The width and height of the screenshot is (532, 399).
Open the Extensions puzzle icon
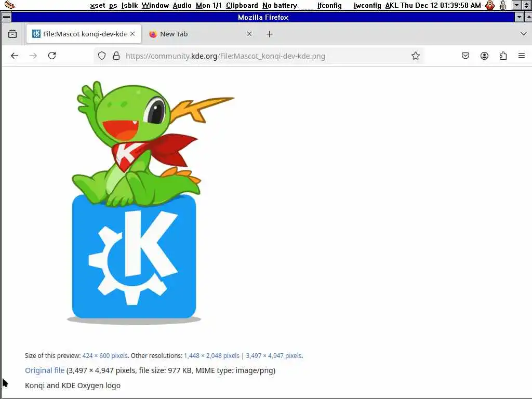click(503, 56)
